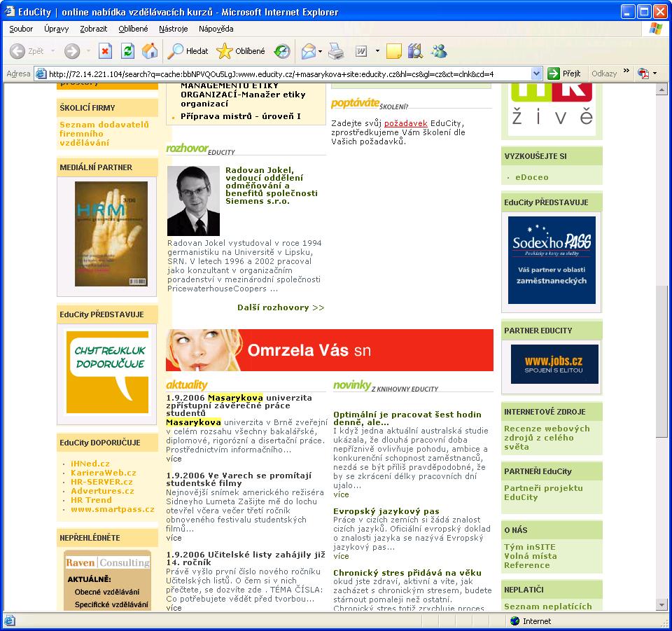Click Radovan Jokel's portrait photo
The width and height of the screenshot is (672, 631).
[x=193, y=200]
